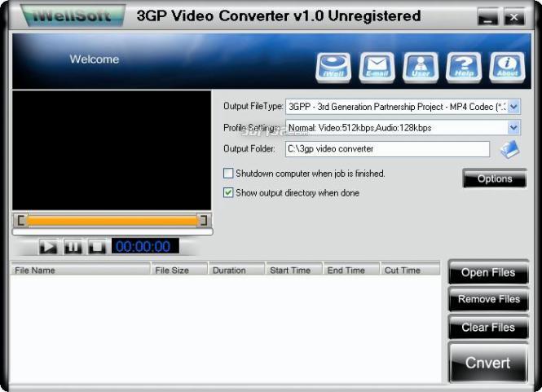
Task: Stop the video preview
Action: [97, 247]
